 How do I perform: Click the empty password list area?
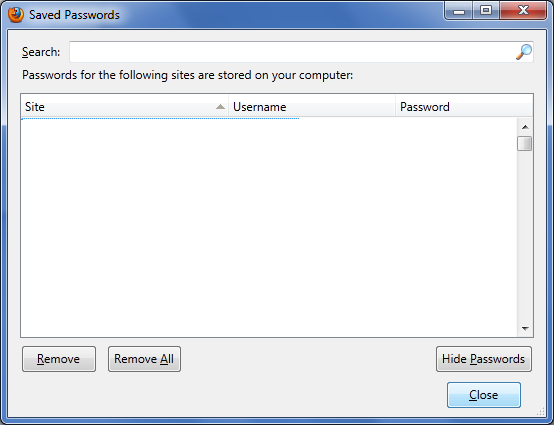269,227
